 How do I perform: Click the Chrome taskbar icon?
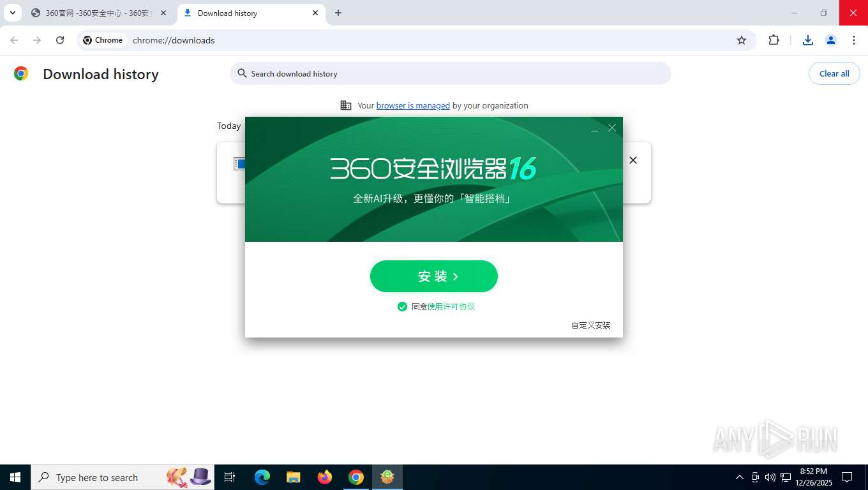click(356, 477)
